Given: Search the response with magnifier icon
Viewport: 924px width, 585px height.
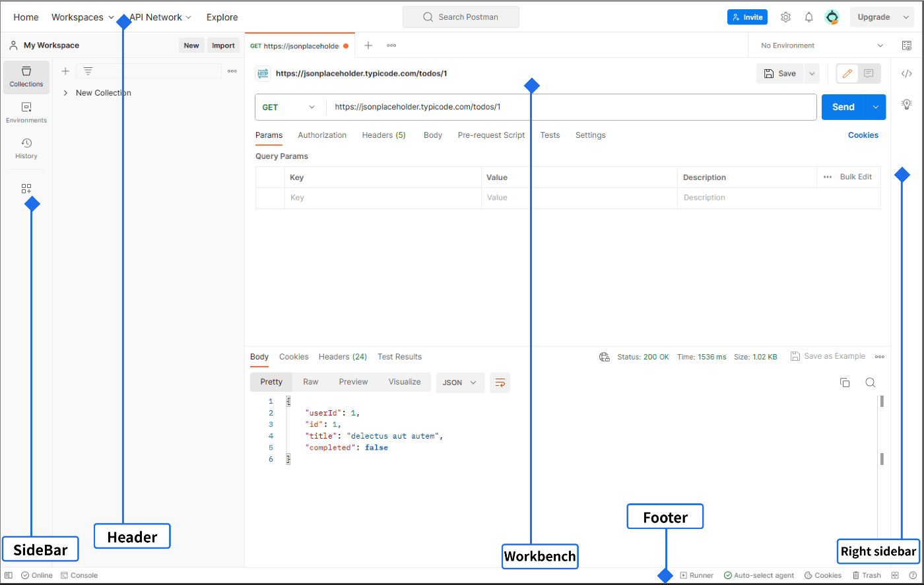Looking at the screenshot, I should (x=870, y=383).
